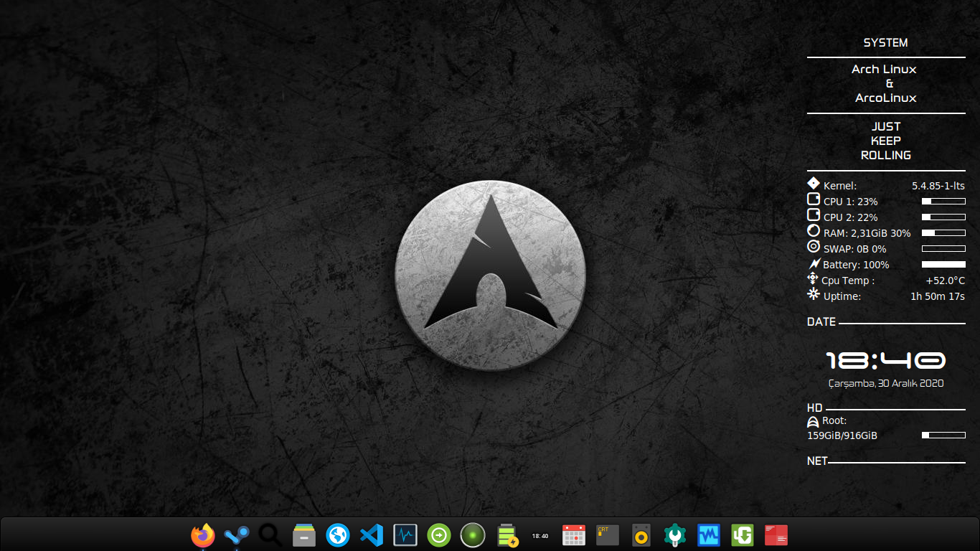
Task: Click the SYSTEM heading in the widget
Action: point(886,43)
